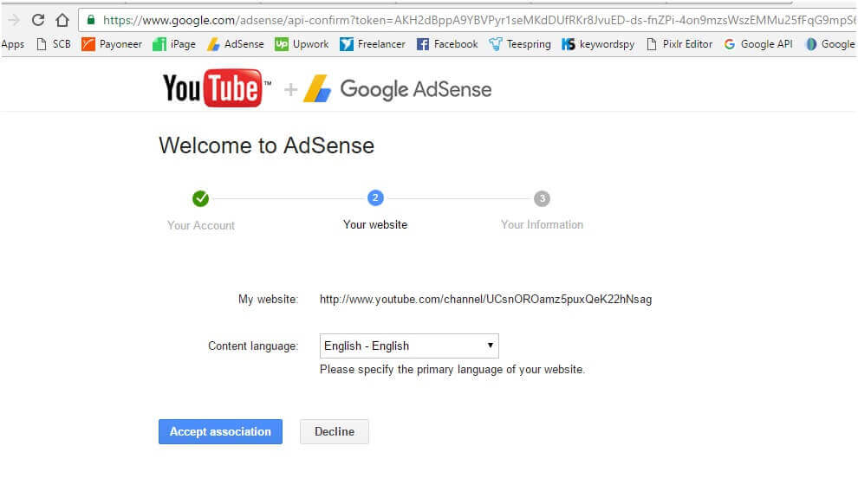858x504 pixels.
Task: Open the Facebook bookmark
Action: [447, 44]
